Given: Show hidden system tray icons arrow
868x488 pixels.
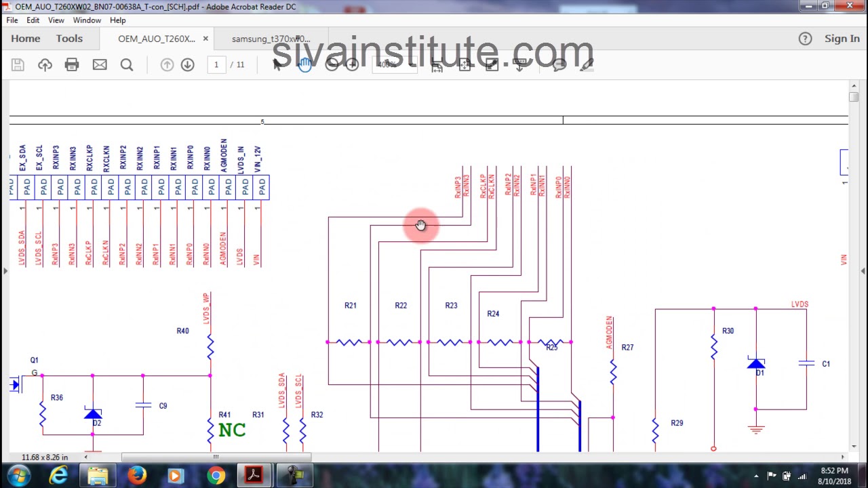Looking at the screenshot, I should tap(755, 476).
